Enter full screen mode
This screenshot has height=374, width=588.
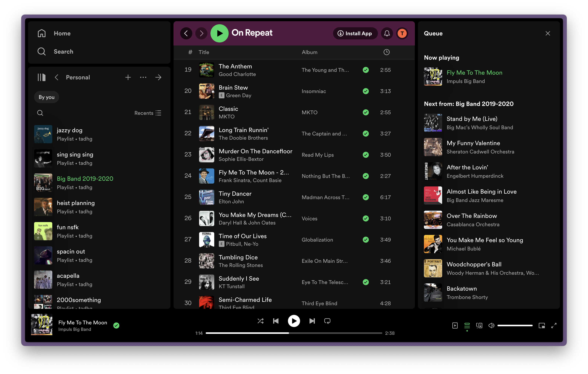pos(554,325)
